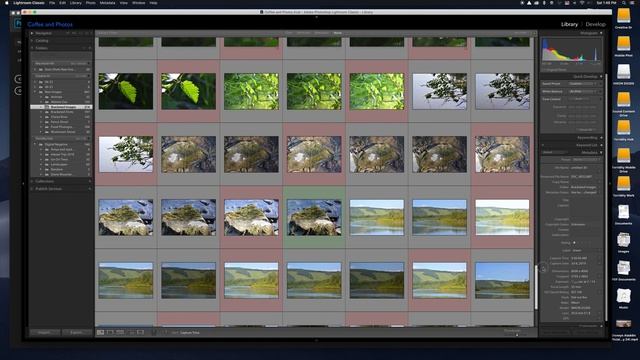Open the Help menu
Screen dimensions: 640x360
tap(153, 3)
